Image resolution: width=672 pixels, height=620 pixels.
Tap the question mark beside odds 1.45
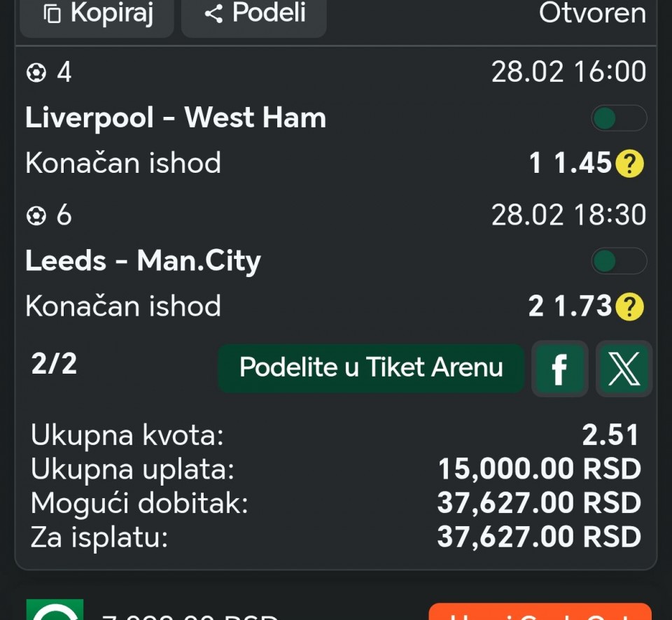click(x=629, y=164)
